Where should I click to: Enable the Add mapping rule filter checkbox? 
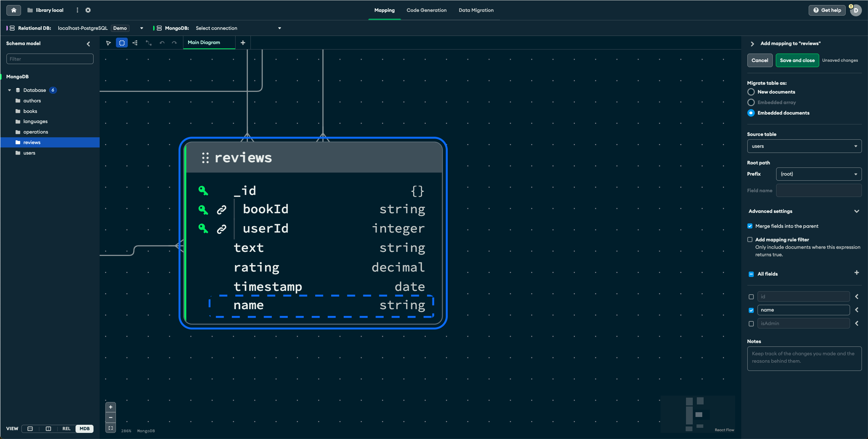(750, 240)
